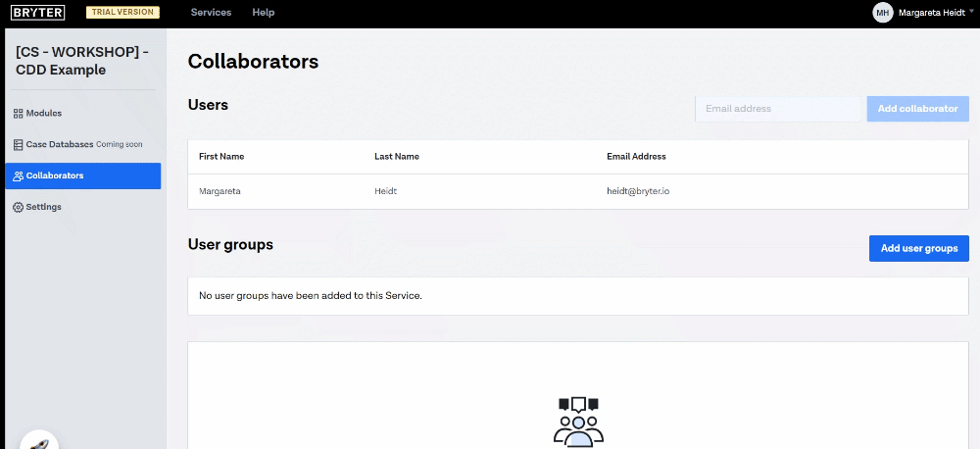Click the Margareta Heidt user name

[932, 13]
